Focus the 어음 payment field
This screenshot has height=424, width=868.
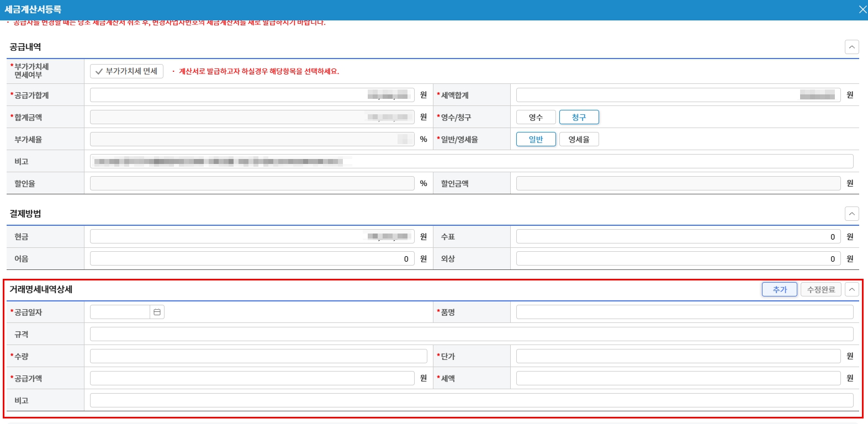tap(252, 258)
